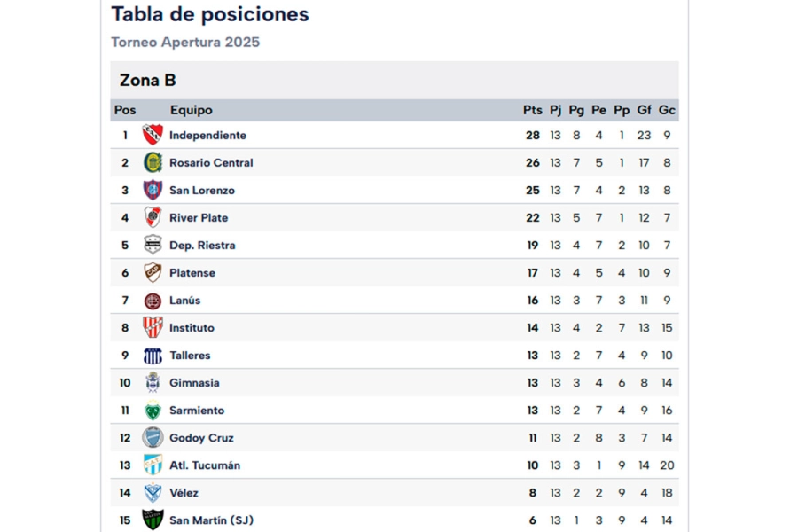Click the Zona B section heading
798x532 pixels.
148,81
